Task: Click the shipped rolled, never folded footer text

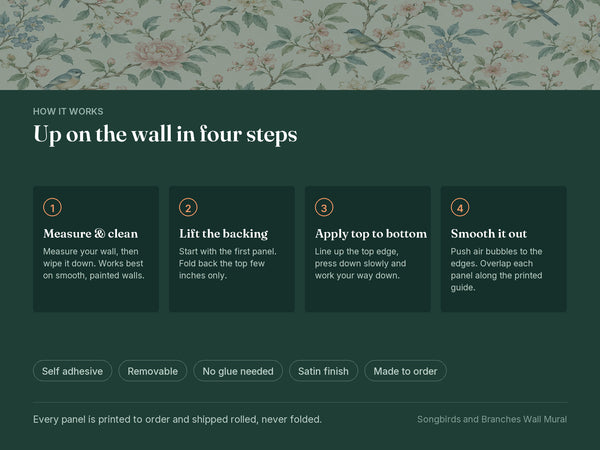Action: tap(178, 419)
